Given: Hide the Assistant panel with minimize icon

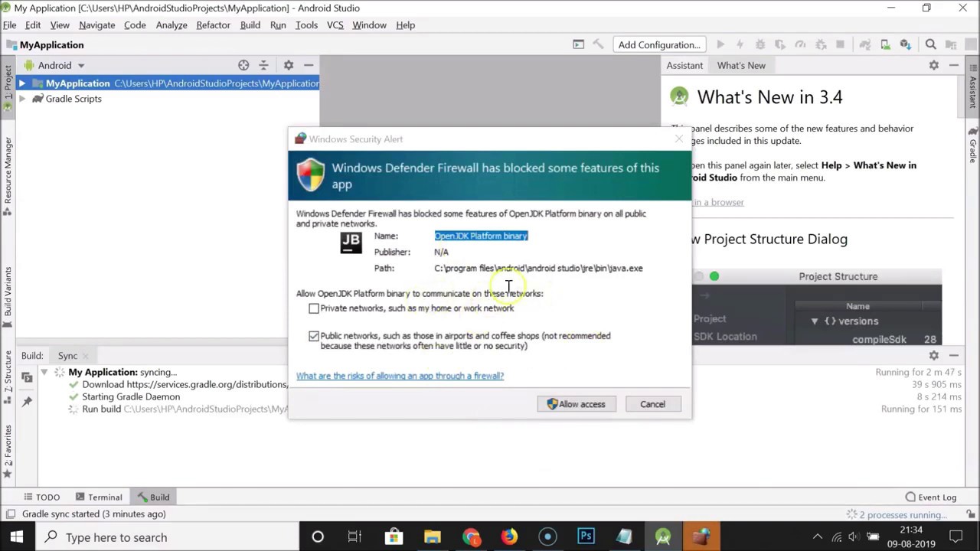Looking at the screenshot, I should click(x=954, y=65).
